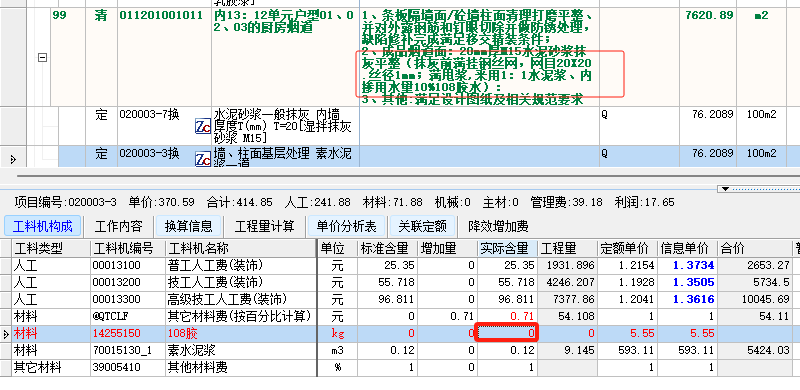Collapse the row 99 tree expander
800x390 pixels.
point(42,58)
